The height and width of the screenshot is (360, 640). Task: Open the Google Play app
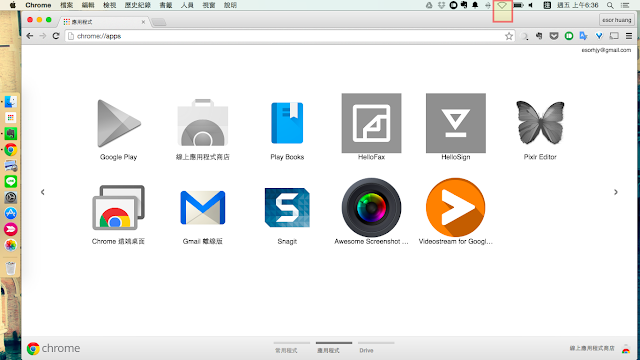[x=118, y=124]
